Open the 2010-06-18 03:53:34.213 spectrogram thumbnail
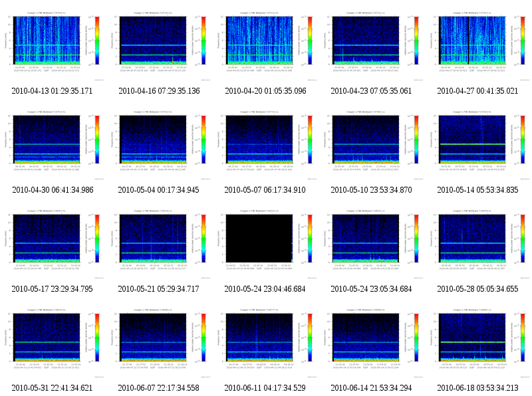The image size is (532, 396). tap(478, 342)
